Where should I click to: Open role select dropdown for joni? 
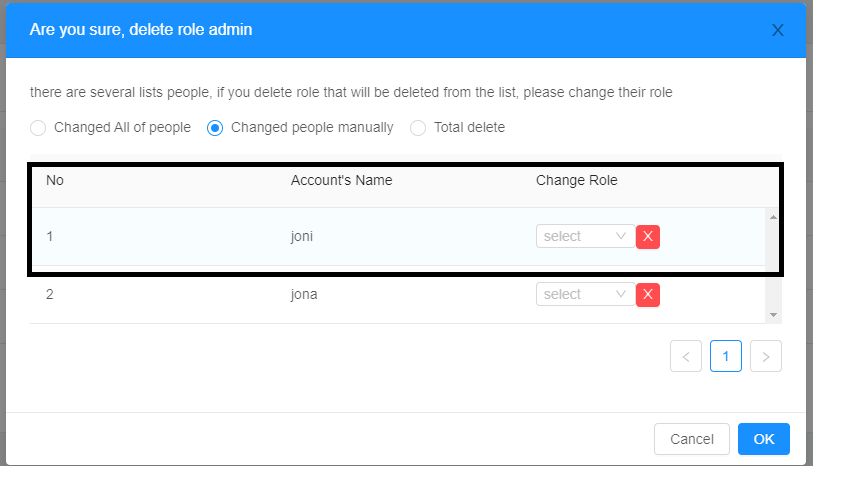pyautogui.click(x=585, y=236)
